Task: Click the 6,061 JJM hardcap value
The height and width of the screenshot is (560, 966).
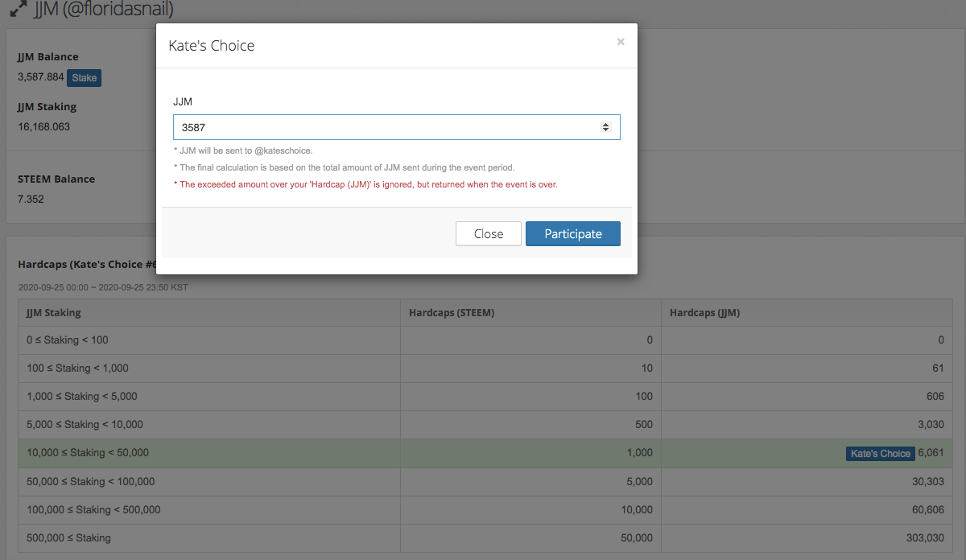Action: coord(931,453)
